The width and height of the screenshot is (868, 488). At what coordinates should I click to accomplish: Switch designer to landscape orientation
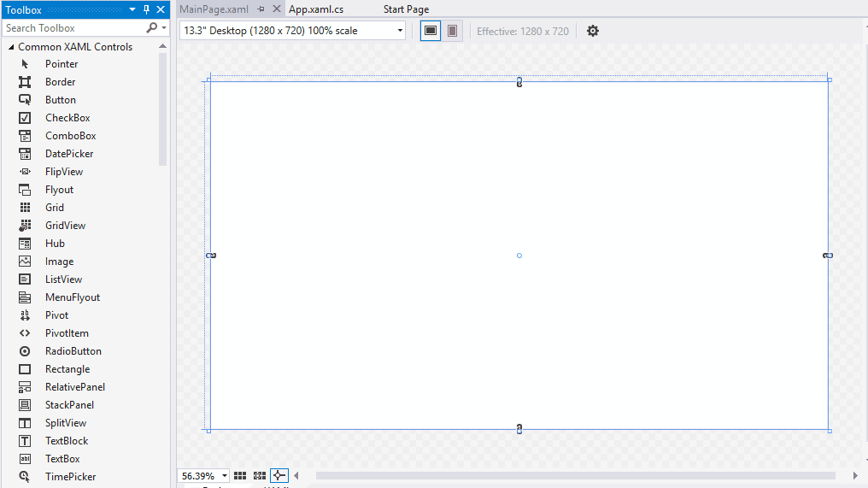[x=430, y=31]
